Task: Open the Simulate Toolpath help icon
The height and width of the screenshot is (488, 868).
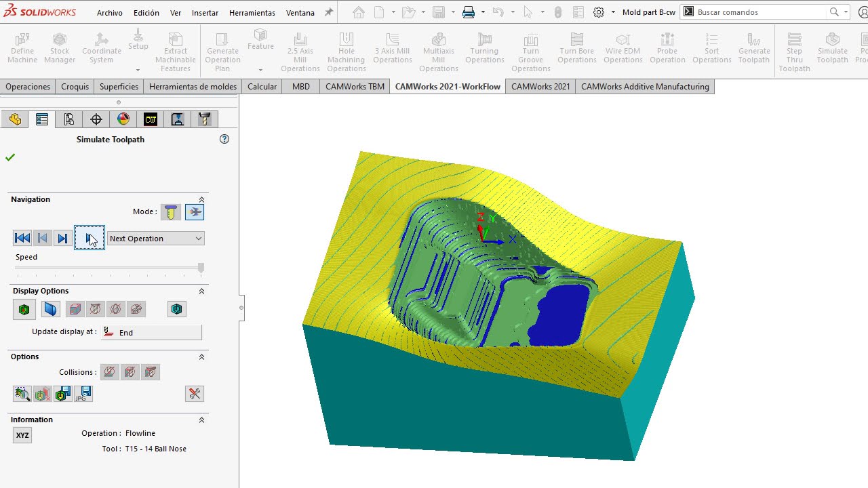Action: [224, 139]
